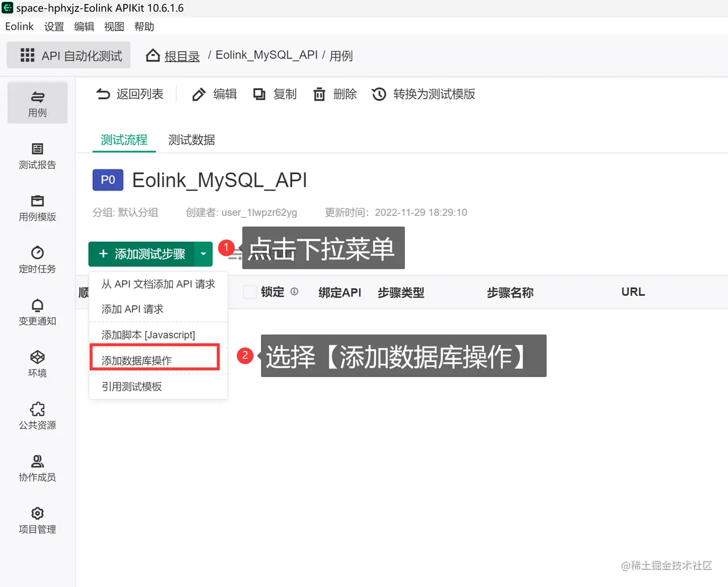Click the 删除 trash icon
This screenshot has height=587, width=728.
pyautogui.click(x=320, y=94)
